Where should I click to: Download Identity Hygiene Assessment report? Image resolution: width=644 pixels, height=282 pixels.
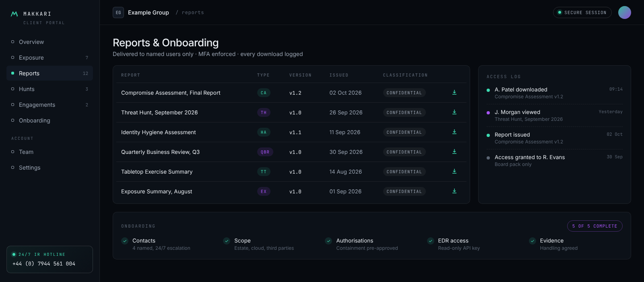point(454,132)
